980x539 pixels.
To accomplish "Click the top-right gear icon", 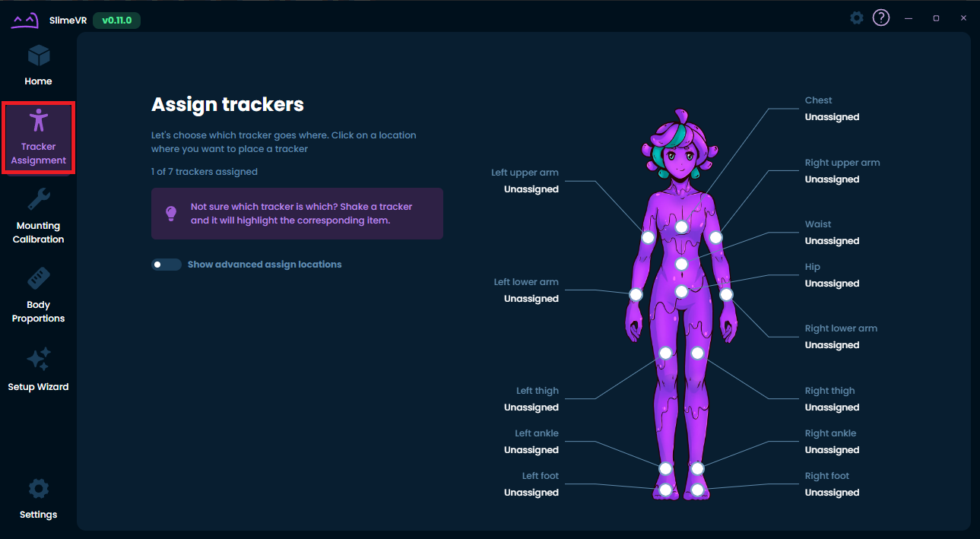I will (857, 17).
